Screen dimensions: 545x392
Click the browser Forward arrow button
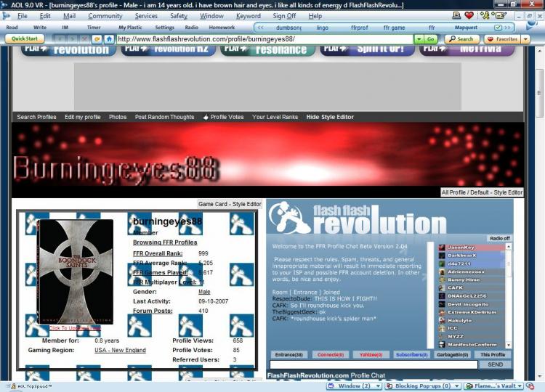(72, 39)
